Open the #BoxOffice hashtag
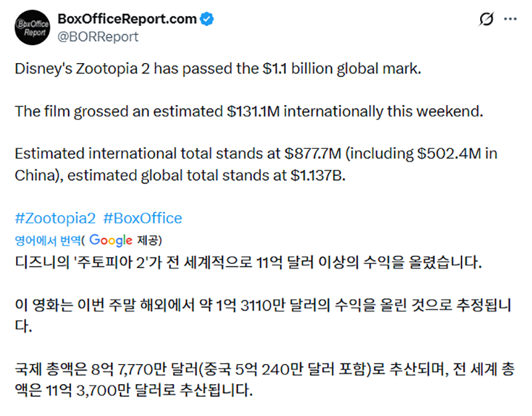Screen dimensions: 532x416 (x=142, y=218)
